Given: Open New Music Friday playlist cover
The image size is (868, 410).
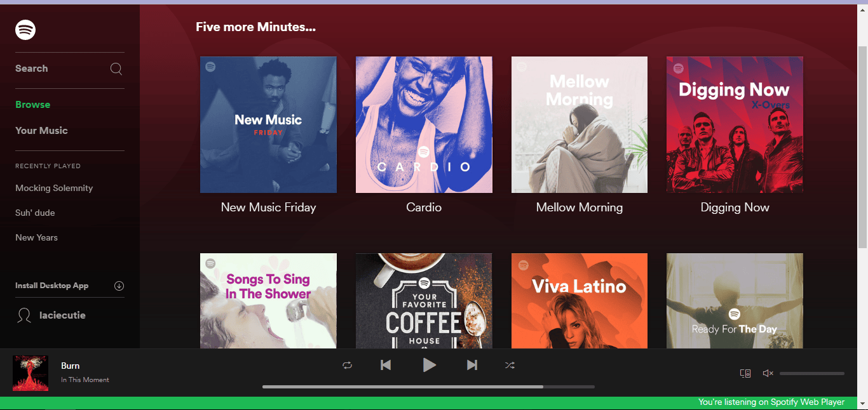Looking at the screenshot, I should click(268, 125).
